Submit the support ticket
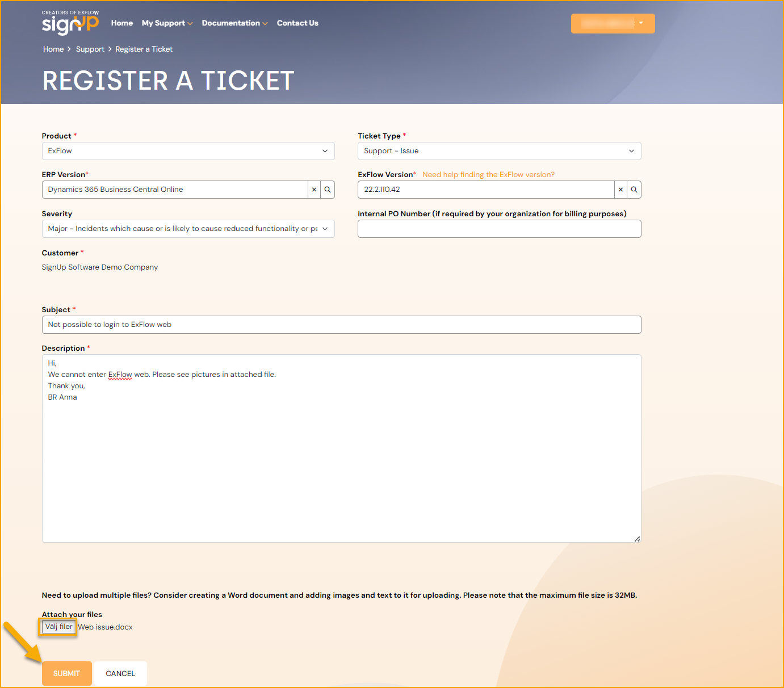The height and width of the screenshot is (688, 784). (66, 673)
